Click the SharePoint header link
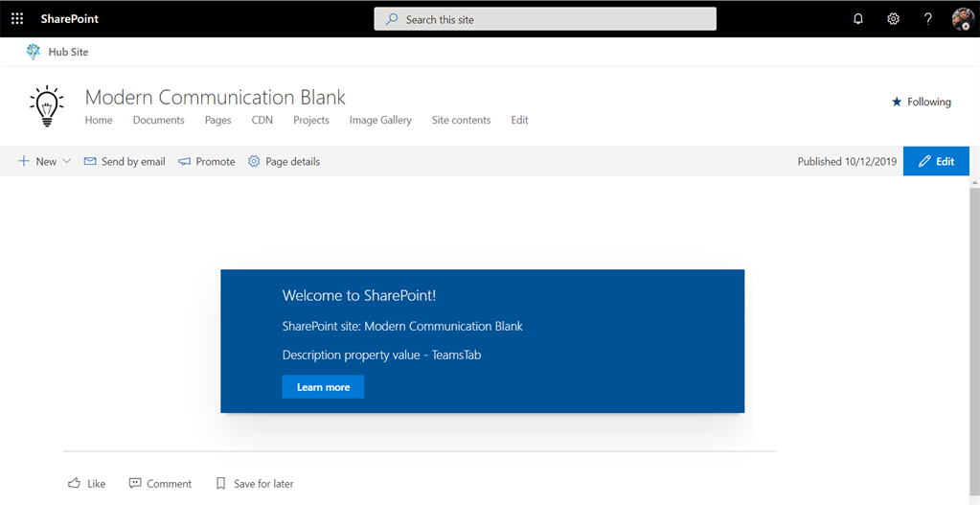 (70, 19)
